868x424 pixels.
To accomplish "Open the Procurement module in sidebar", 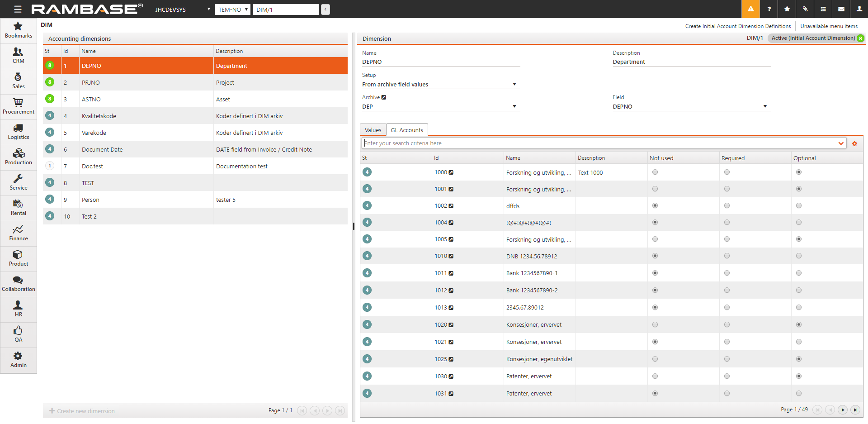I will pyautogui.click(x=18, y=106).
